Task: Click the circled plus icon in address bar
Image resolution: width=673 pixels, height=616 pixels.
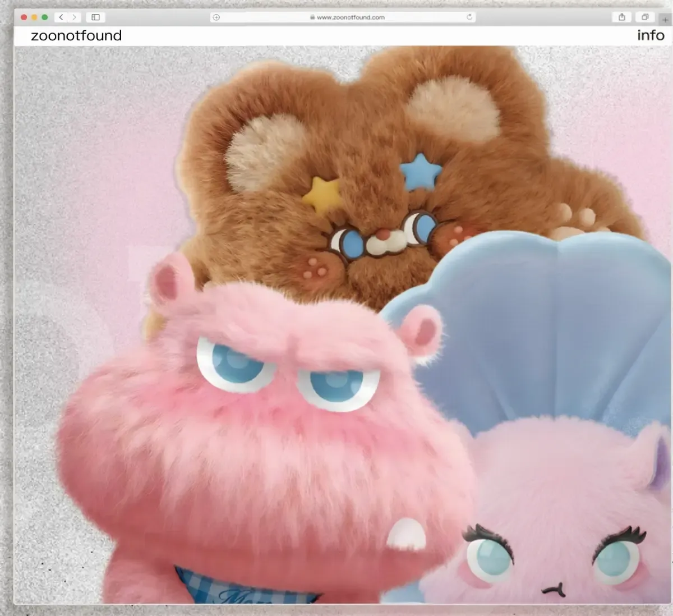Action: 216,17
